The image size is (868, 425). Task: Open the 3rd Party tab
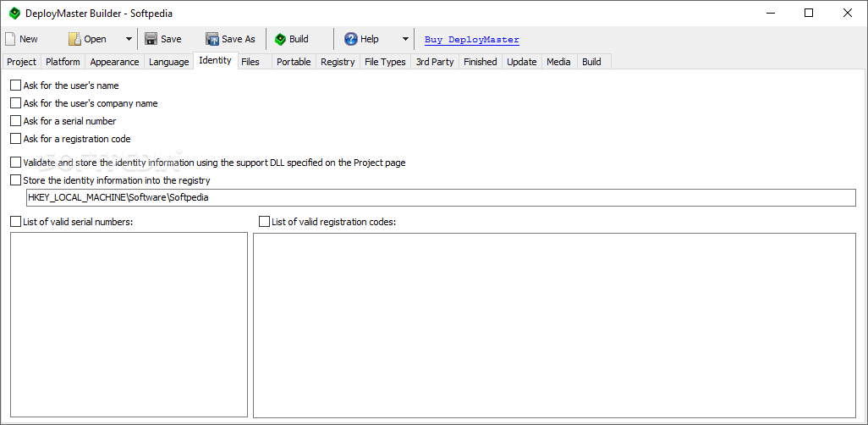point(435,62)
